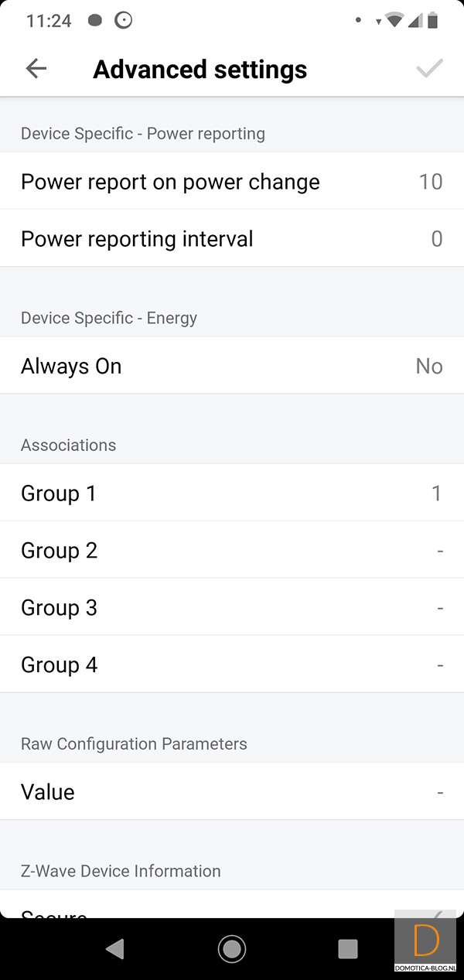Tap the checkmark save icon
The image size is (464, 980).
(x=429, y=69)
